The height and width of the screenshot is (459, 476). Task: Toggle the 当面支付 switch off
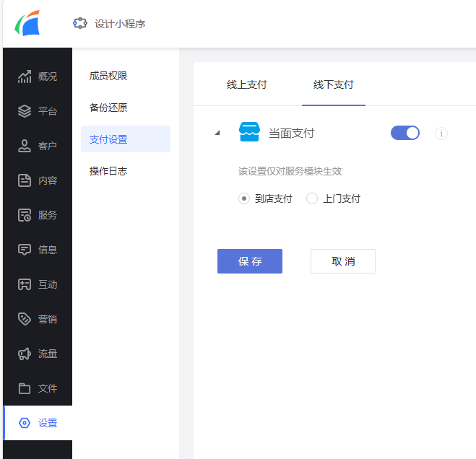pos(404,133)
